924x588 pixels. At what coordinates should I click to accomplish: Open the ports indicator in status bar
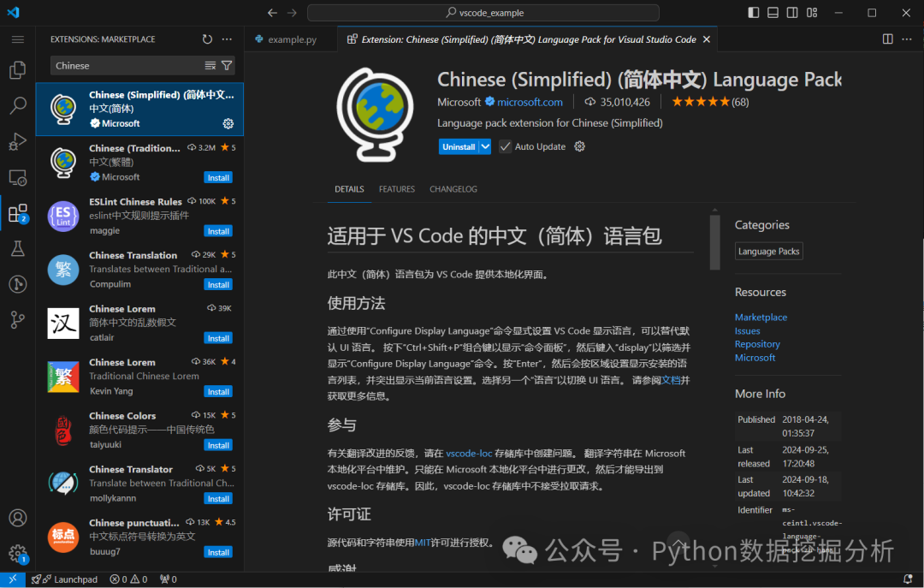tap(168, 579)
